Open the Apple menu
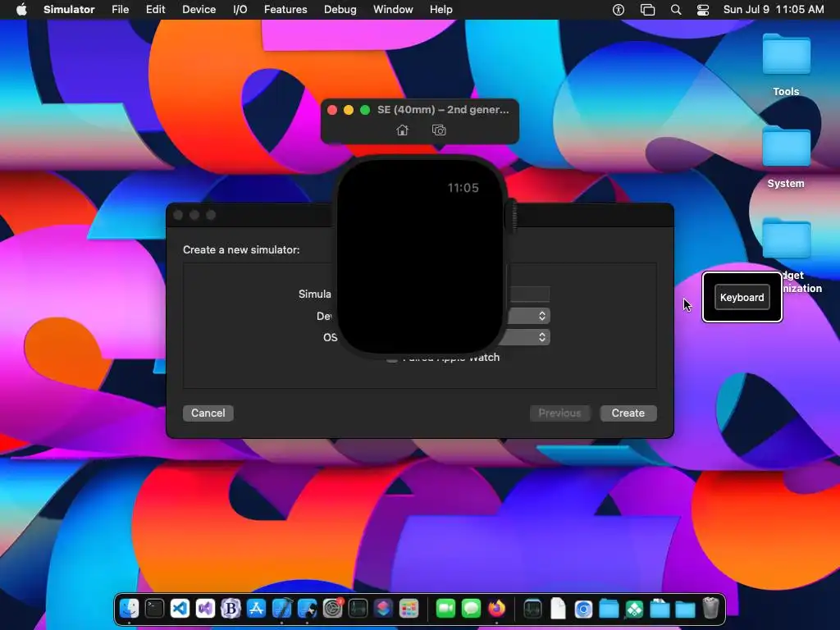The width and height of the screenshot is (840, 630). pyautogui.click(x=21, y=10)
